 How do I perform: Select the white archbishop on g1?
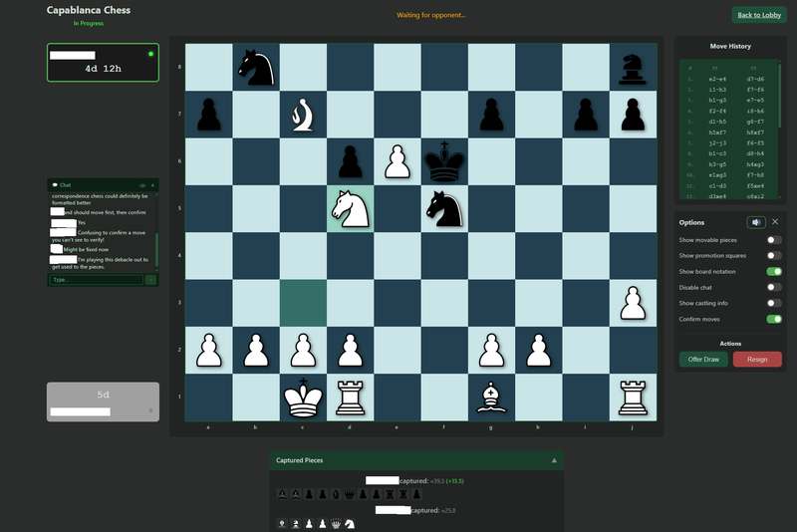point(491,398)
